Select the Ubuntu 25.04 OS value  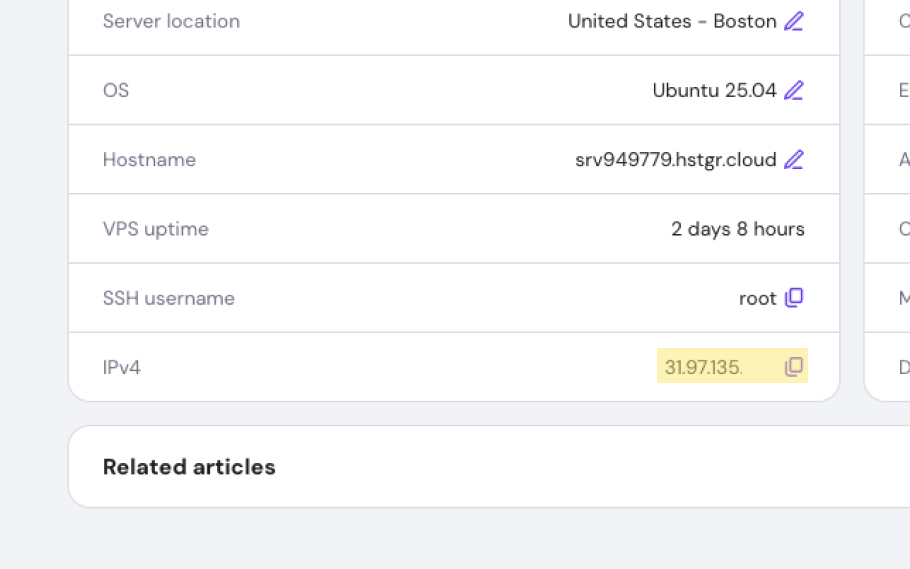pyautogui.click(x=714, y=90)
